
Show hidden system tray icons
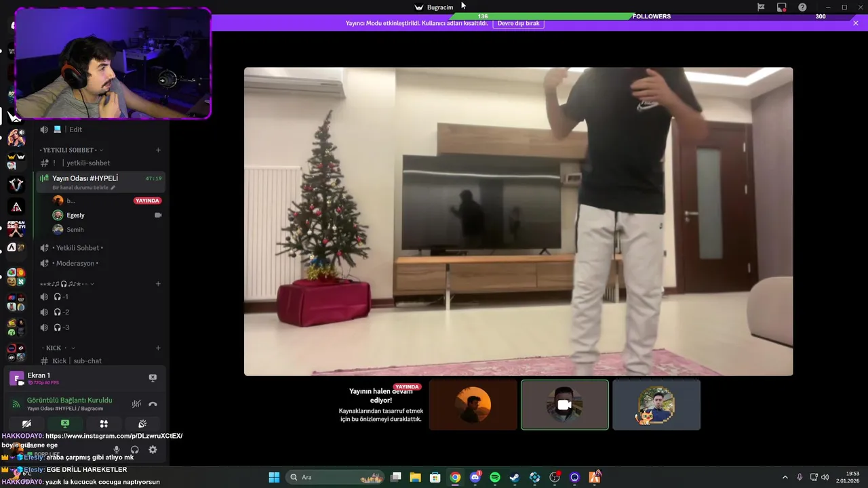[785, 477]
